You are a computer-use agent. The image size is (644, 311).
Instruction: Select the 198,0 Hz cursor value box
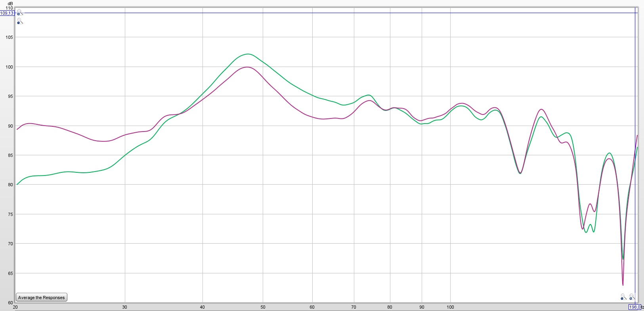coord(634,307)
